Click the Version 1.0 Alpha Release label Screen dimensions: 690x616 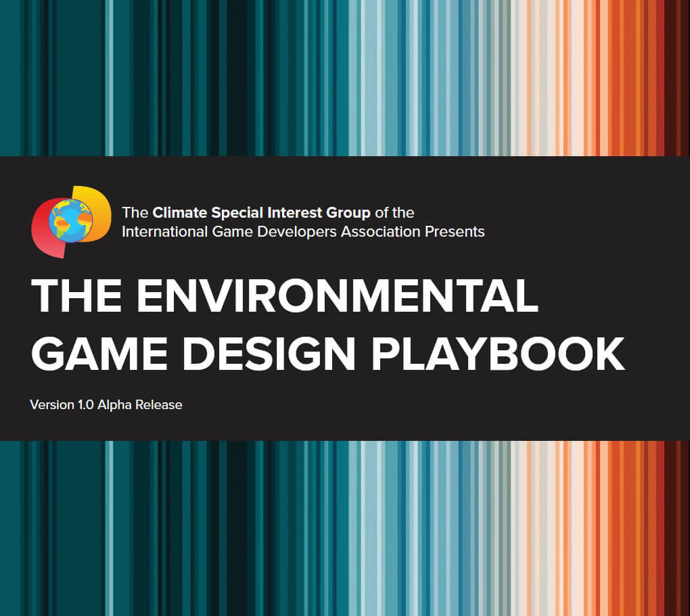[106, 404]
